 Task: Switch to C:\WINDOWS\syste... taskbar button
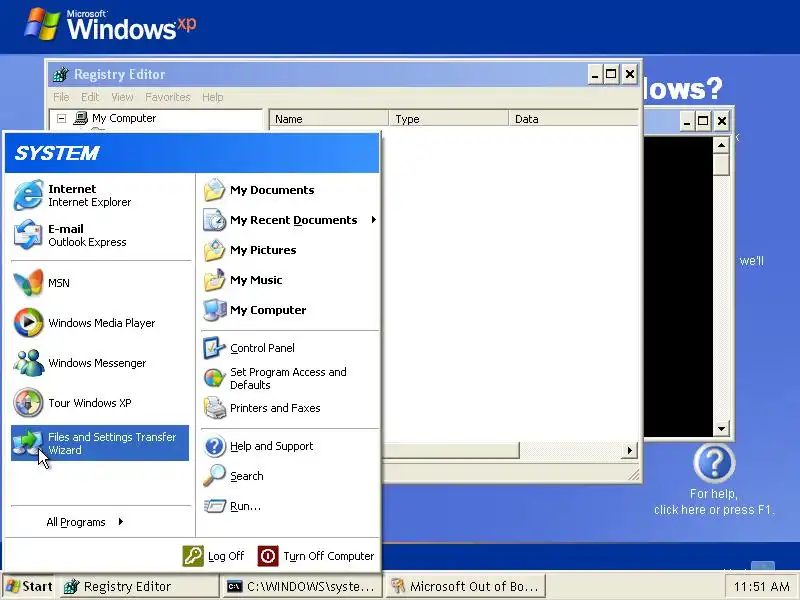tap(302, 586)
